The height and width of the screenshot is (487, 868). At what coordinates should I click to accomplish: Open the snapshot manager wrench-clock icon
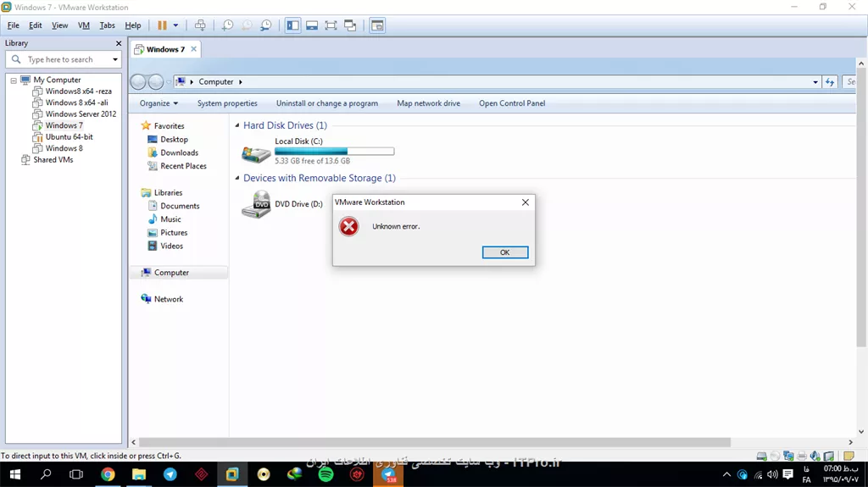(x=266, y=25)
